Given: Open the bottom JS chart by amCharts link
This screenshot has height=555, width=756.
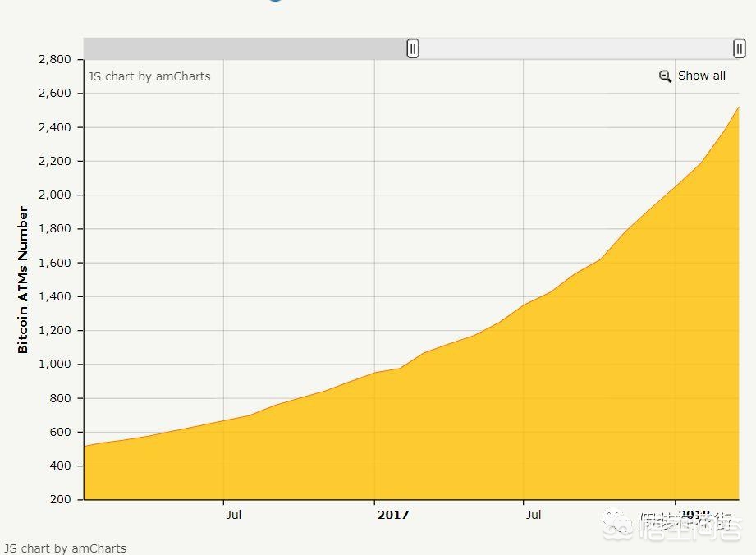Looking at the screenshot, I should [x=65, y=548].
